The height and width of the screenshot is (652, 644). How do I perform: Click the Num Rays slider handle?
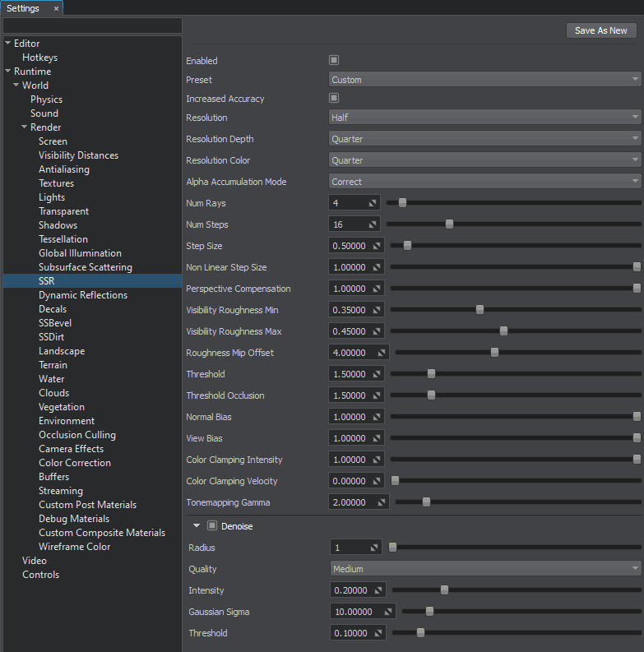point(402,203)
